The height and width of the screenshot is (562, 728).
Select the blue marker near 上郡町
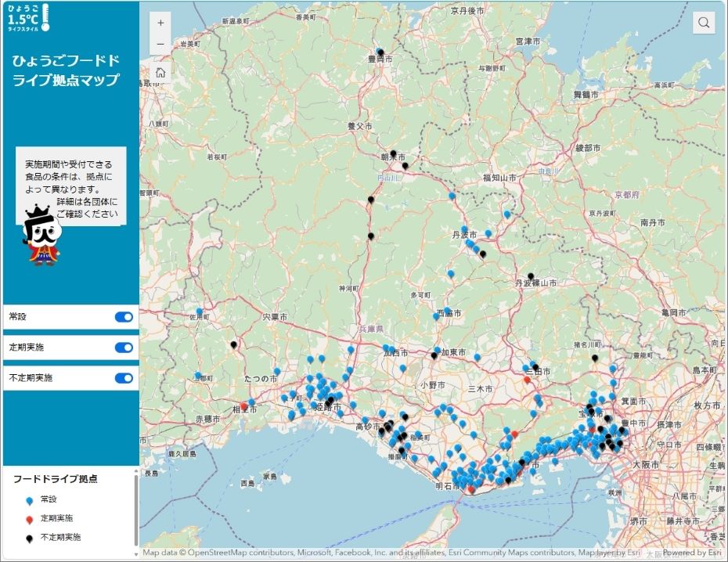point(198,375)
